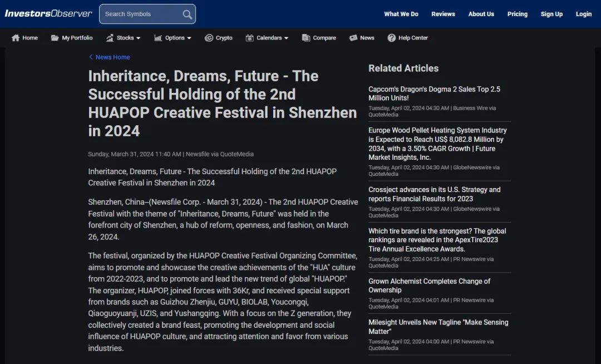Click the article headline Inheritance, Dreams, Future
Viewport: 601px width, 364px height.
(222, 103)
